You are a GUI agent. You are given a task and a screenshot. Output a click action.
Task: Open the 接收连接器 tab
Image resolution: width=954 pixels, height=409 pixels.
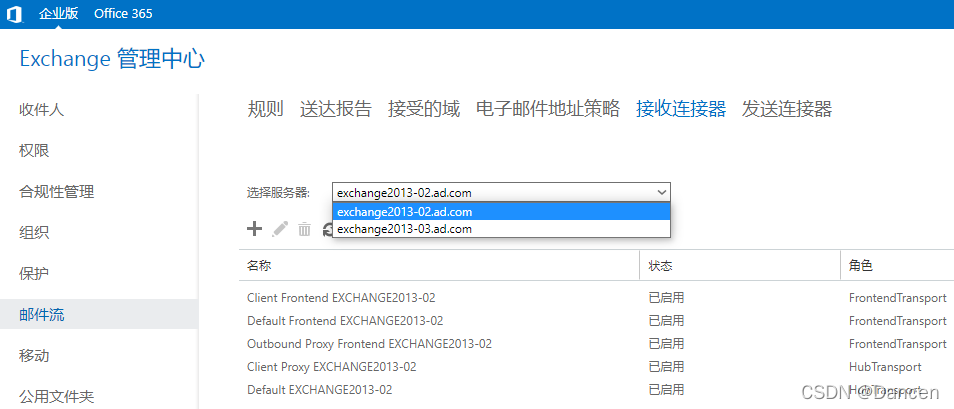[x=681, y=109]
